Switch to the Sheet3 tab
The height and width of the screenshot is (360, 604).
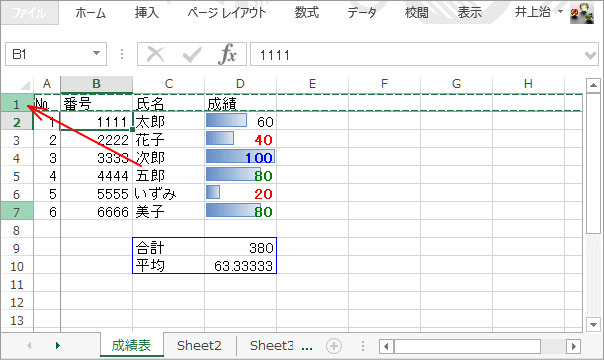click(x=272, y=345)
